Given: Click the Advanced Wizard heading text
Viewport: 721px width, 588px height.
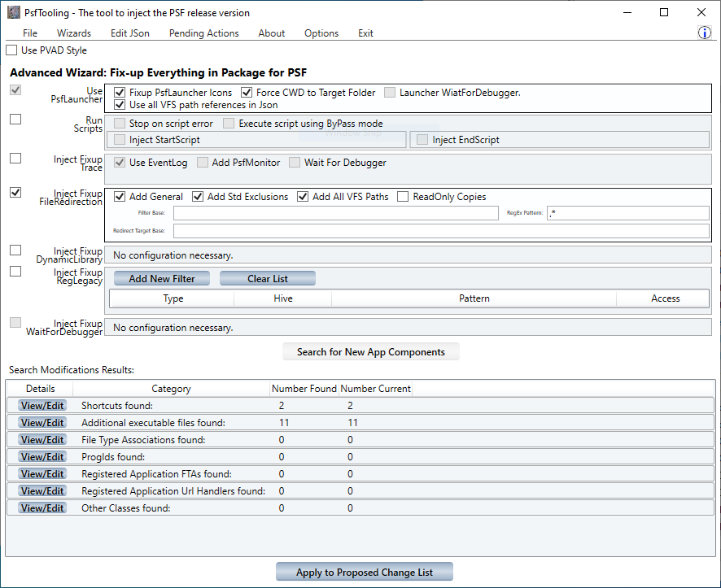Looking at the screenshot, I should (158, 72).
